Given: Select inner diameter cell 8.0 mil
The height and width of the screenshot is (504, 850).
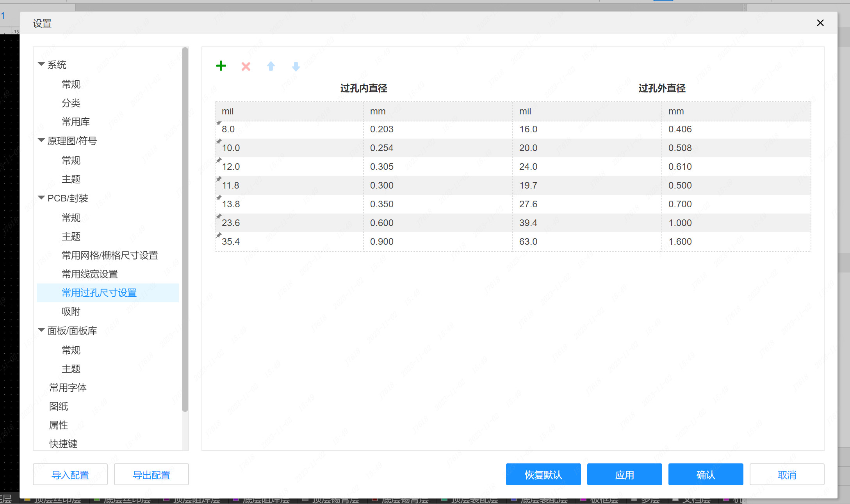Looking at the screenshot, I should (x=289, y=129).
